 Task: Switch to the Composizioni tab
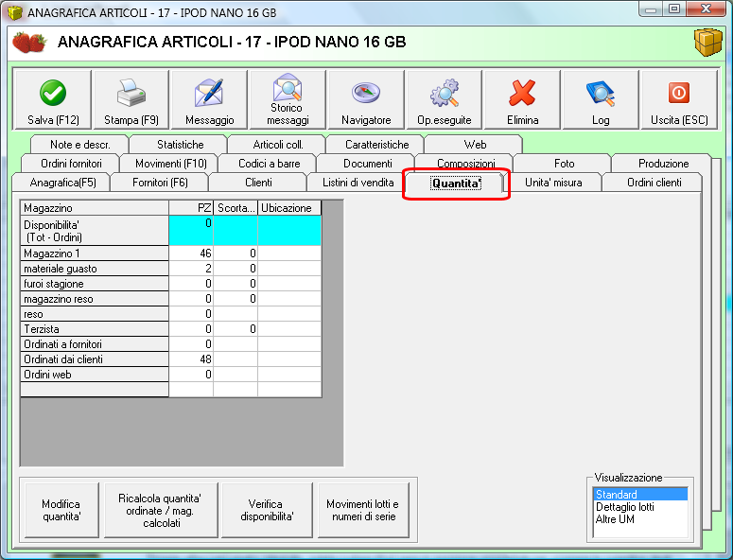click(466, 162)
